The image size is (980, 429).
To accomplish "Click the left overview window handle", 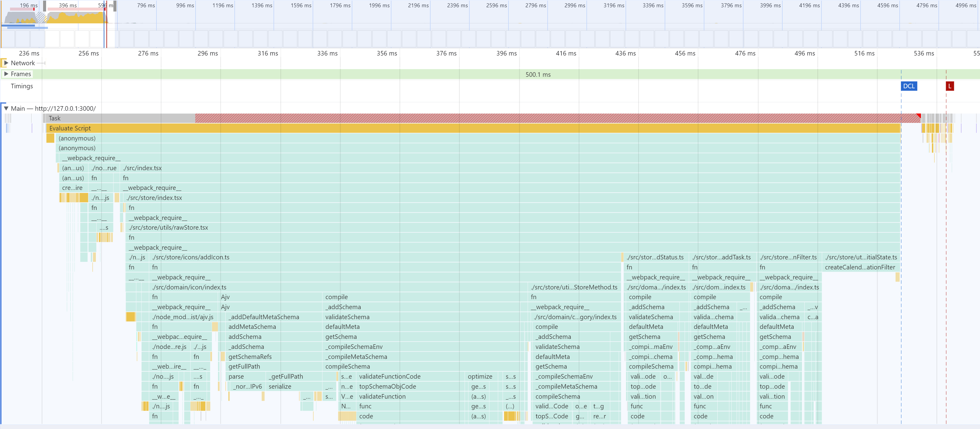I will [x=45, y=6].
